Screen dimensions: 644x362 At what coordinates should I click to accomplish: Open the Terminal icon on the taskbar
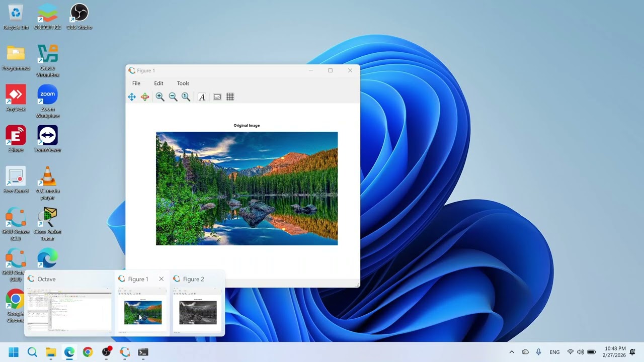(x=143, y=352)
